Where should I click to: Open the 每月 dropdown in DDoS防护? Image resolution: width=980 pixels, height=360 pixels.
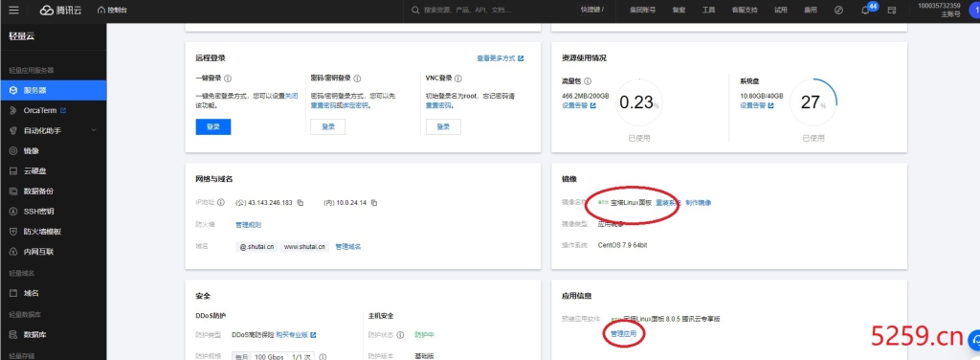[x=240, y=357]
